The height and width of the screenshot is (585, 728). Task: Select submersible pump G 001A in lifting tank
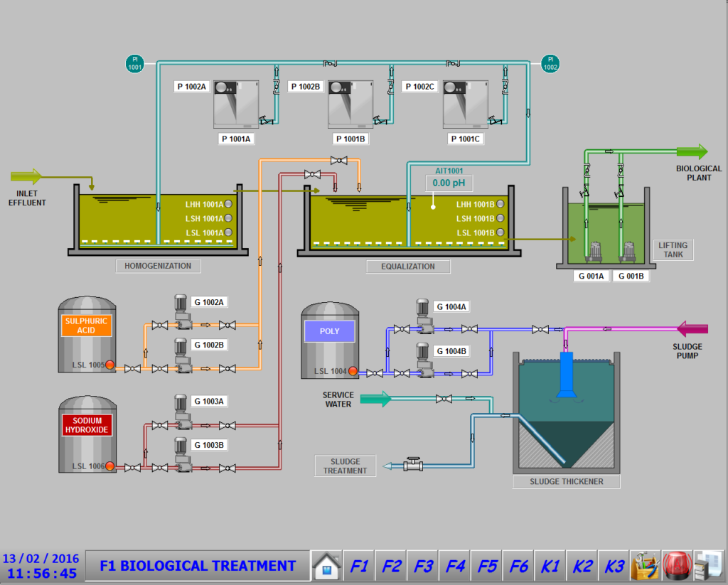pyautogui.click(x=595, y=251)
